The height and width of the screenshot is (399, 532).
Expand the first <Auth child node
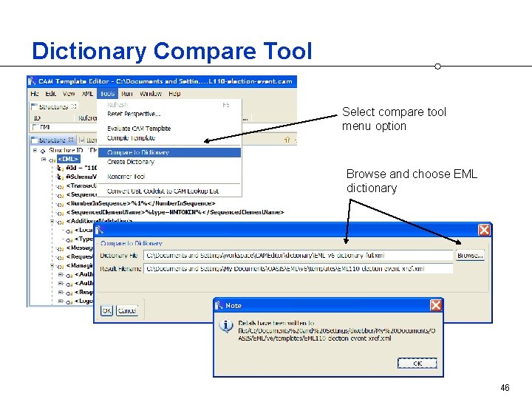(61, 274)
